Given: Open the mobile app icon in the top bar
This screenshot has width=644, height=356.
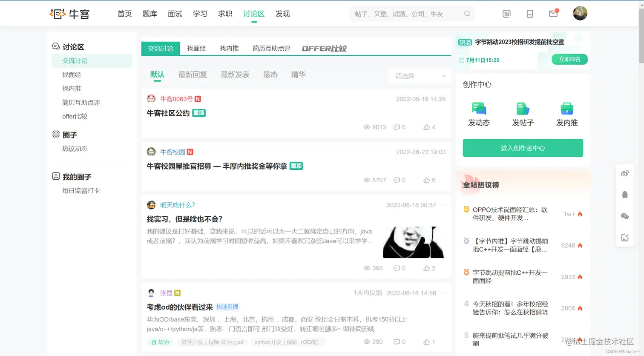Looking at the screenshot, I should click(x=529, y=14).
